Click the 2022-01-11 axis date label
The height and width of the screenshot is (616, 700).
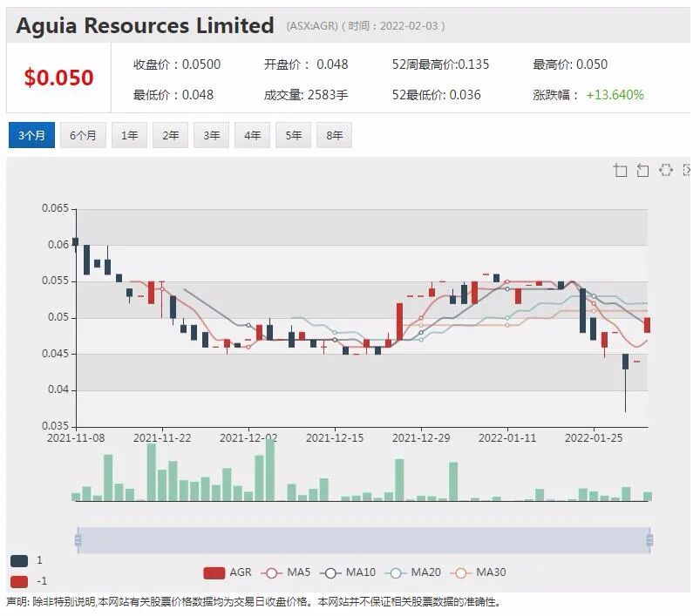tap(507, 438)
